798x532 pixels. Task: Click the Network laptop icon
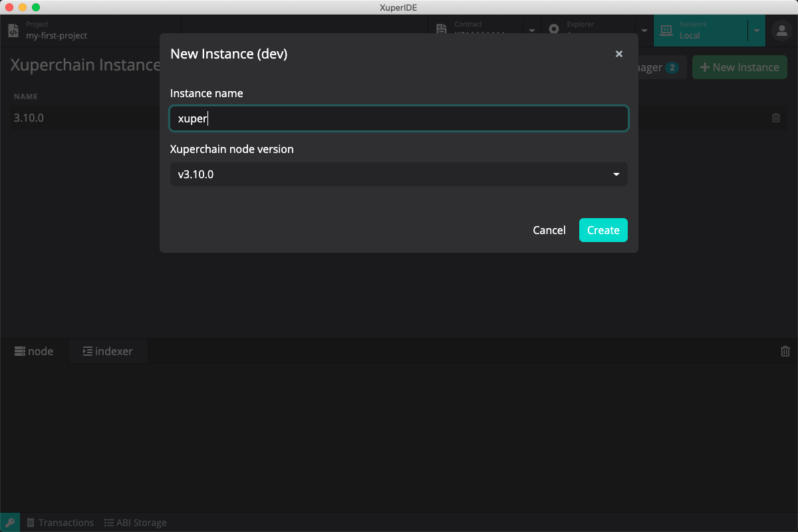[x=666, y=30]
